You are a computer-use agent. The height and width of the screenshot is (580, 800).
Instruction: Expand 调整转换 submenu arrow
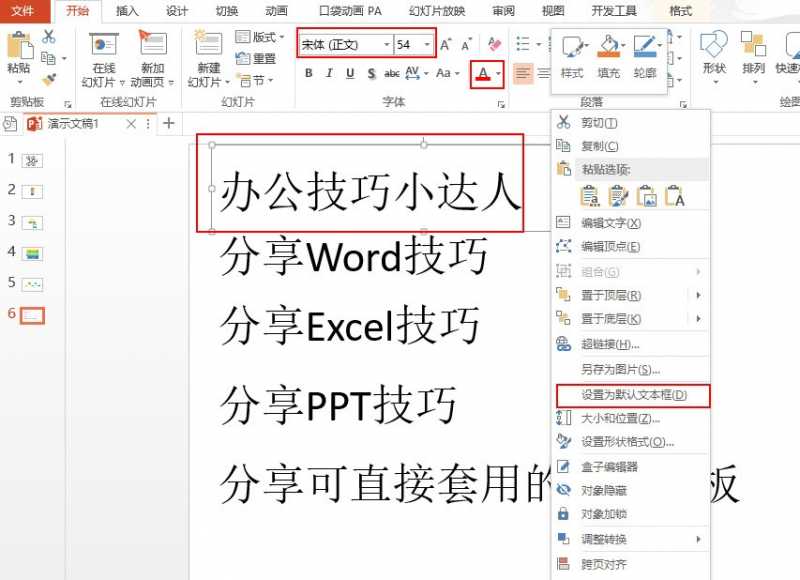pyautogui.click(x=698, y=539)
